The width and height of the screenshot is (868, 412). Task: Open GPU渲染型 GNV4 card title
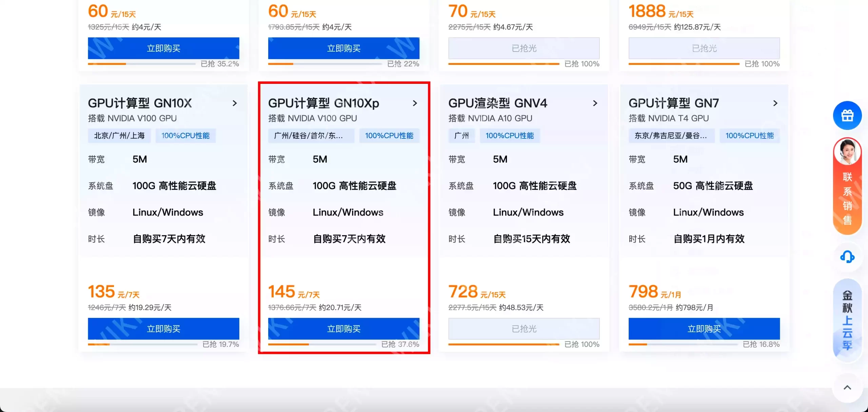498,103
